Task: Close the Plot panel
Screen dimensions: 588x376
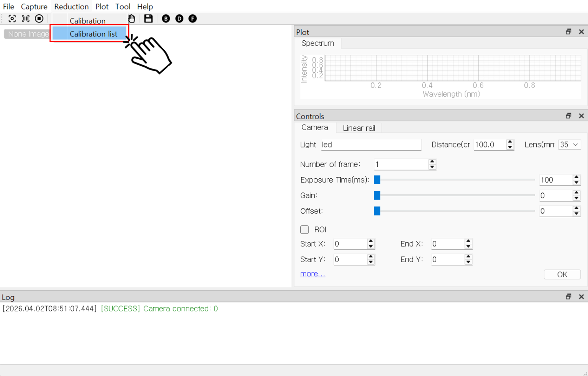Action: click(581, 32)
